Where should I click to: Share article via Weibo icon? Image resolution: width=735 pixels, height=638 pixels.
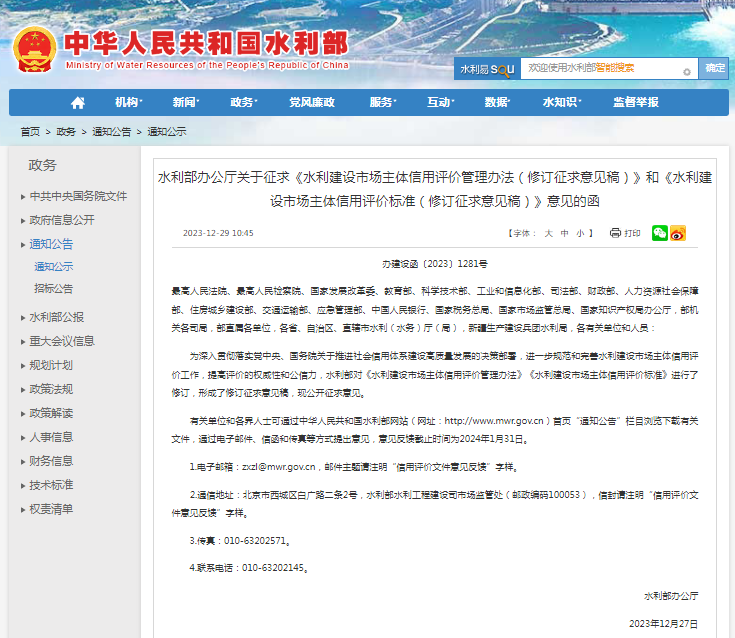click(x=677, y=233)
